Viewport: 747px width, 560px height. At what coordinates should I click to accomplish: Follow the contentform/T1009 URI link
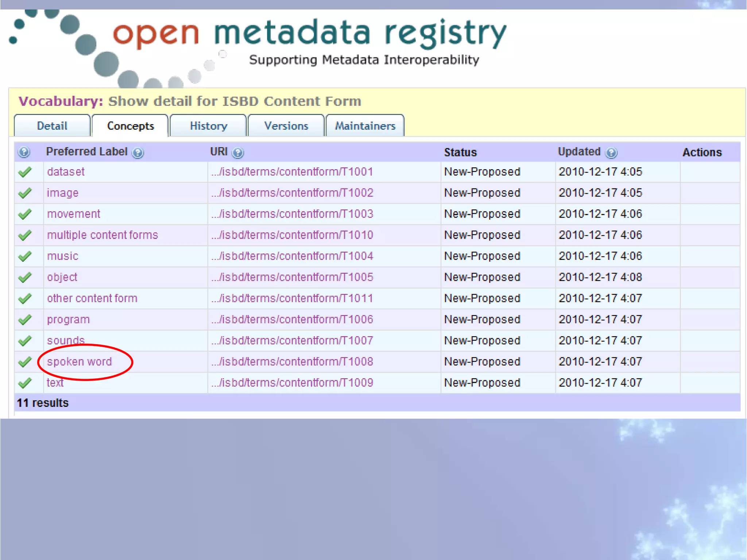point(292,383)
